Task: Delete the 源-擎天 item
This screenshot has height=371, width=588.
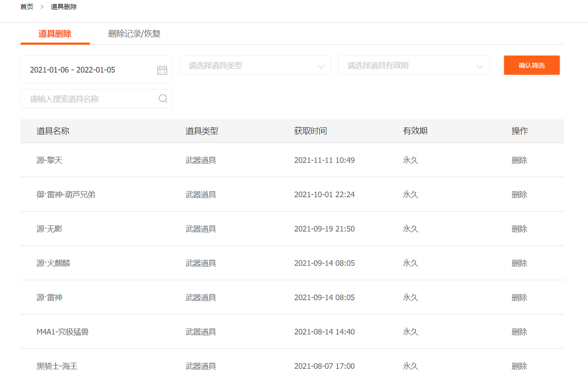Action: pos(519,160)
